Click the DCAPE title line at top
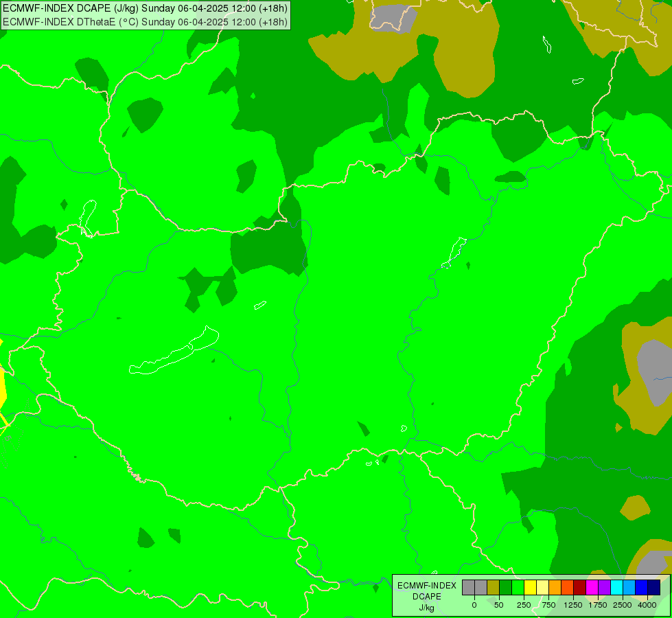 (146, 8)
